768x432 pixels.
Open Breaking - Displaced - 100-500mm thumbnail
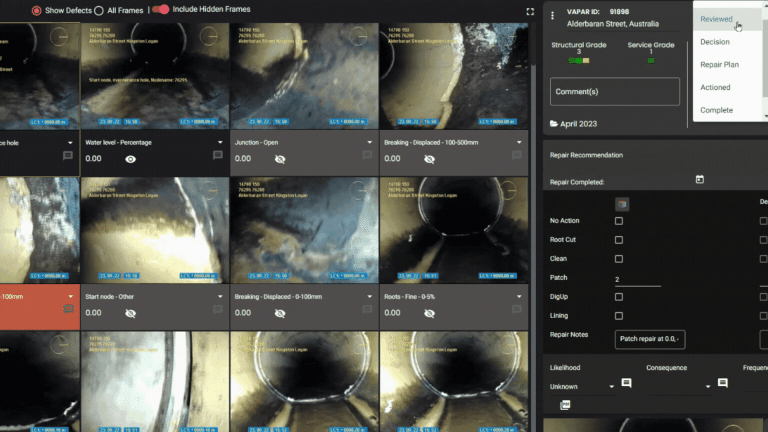click(454, 76)
